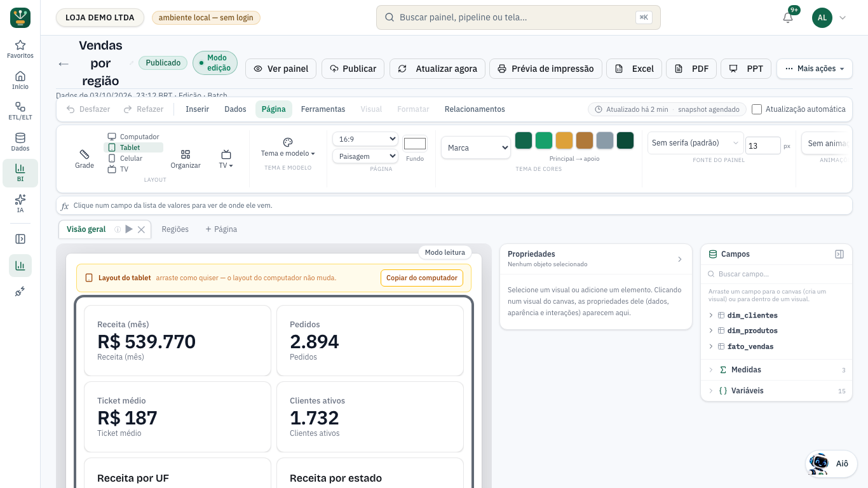This screenshot has height=488, width=868.
Task: Open the Paisagem orientation dropdown
Action: click(365, 156)
